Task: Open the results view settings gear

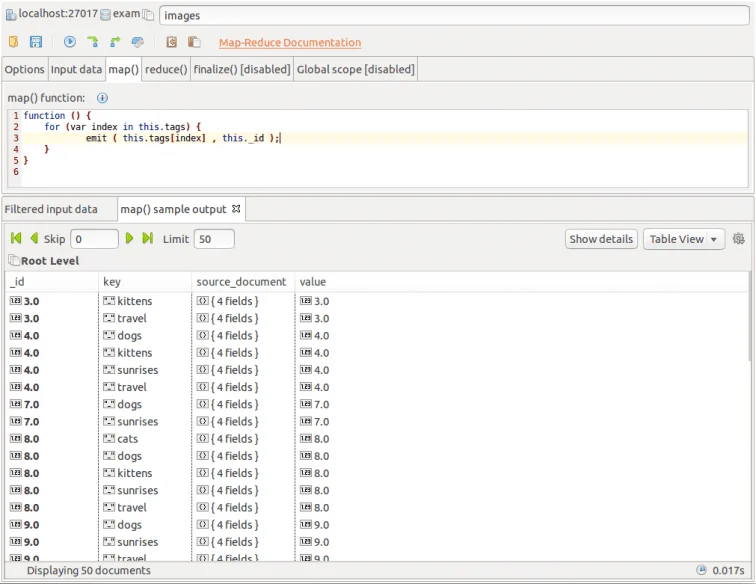Action: 739,239
